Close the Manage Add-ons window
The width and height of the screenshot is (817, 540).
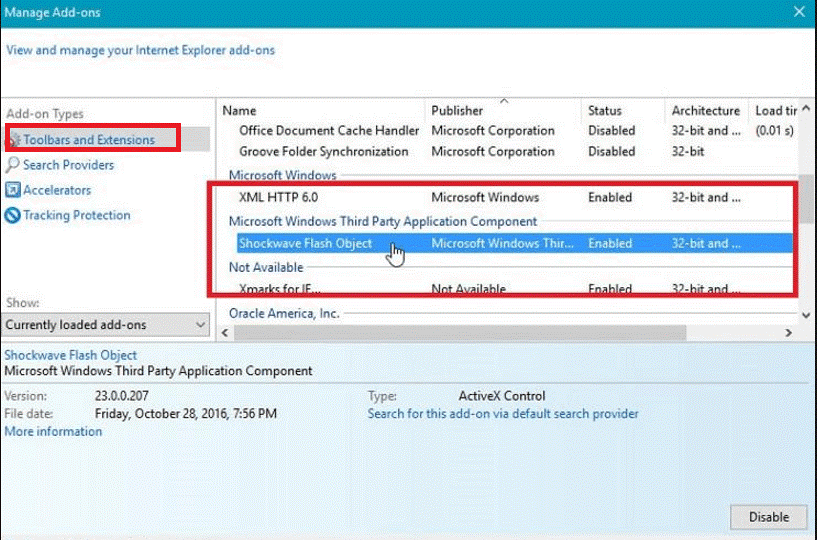(x=799, y=11)
